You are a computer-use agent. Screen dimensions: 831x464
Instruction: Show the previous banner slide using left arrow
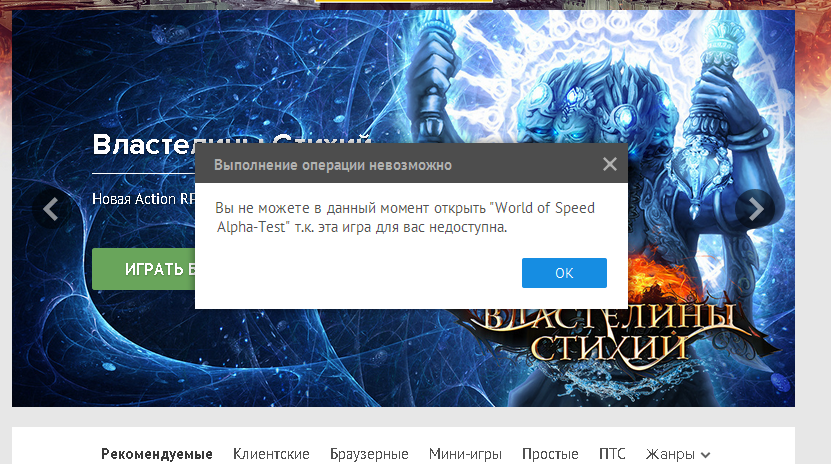(51, 209)
